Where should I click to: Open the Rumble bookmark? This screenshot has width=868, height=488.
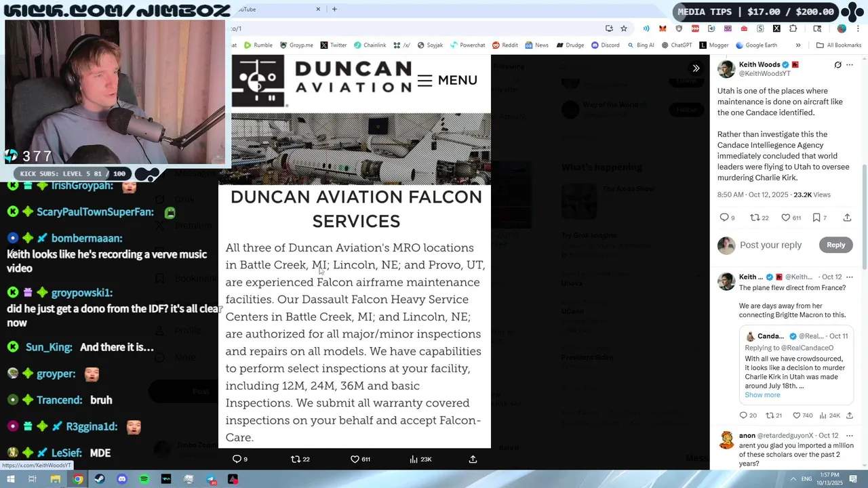click(x=258, y=45)
